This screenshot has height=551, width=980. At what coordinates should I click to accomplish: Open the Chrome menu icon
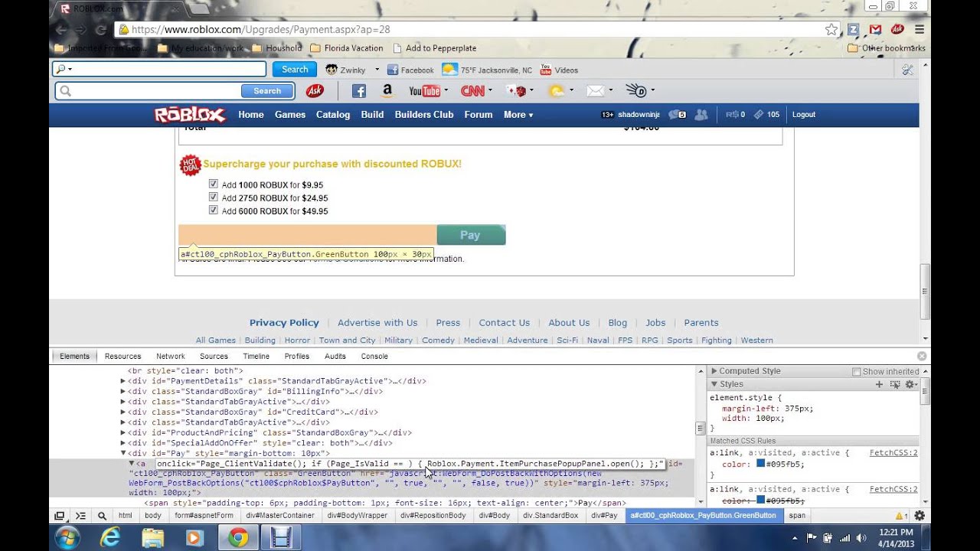(x=920, y=30)
